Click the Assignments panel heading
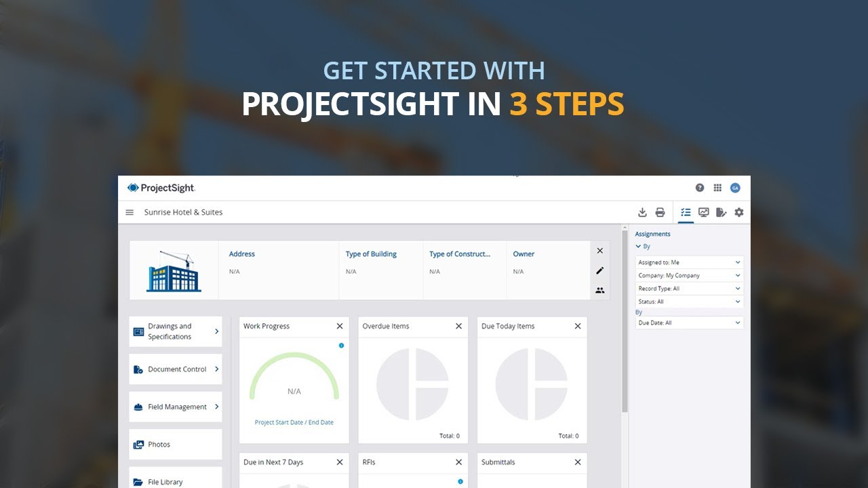This screenshot has height=488, width=868. tap(652, 234)
